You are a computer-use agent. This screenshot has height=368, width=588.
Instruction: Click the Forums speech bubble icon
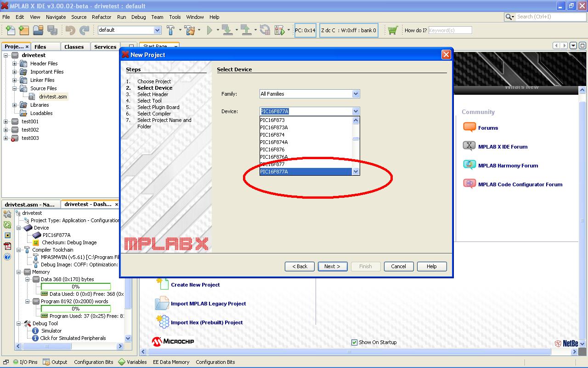click(x=469, y=127)
